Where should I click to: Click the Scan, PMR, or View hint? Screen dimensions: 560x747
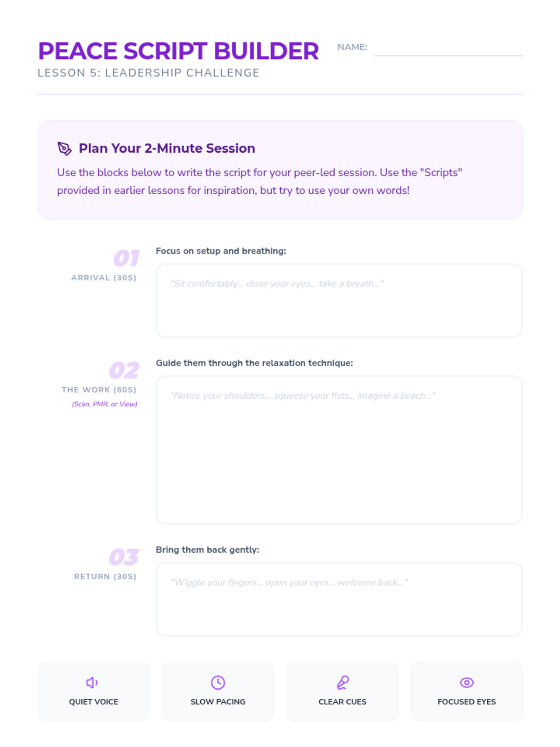pyautogui.click(x=105, y=404)
